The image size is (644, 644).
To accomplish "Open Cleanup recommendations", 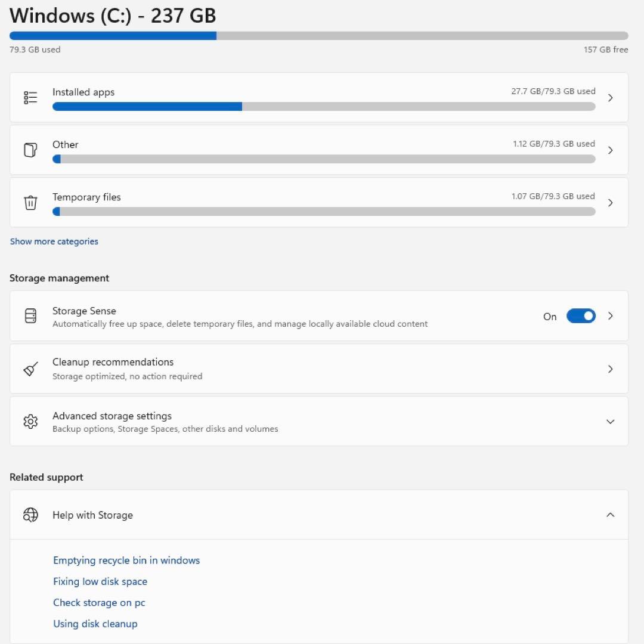I will [x=610, y=369].
